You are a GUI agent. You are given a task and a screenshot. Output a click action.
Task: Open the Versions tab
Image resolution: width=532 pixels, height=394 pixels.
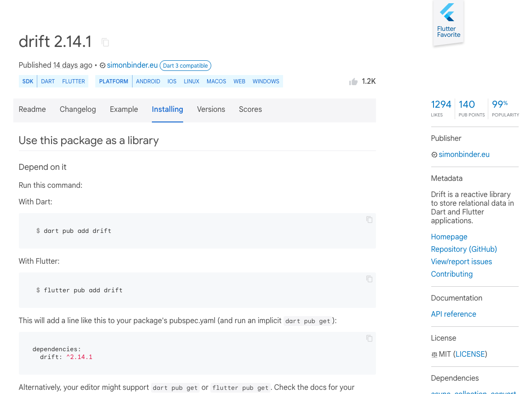[211, 109]
